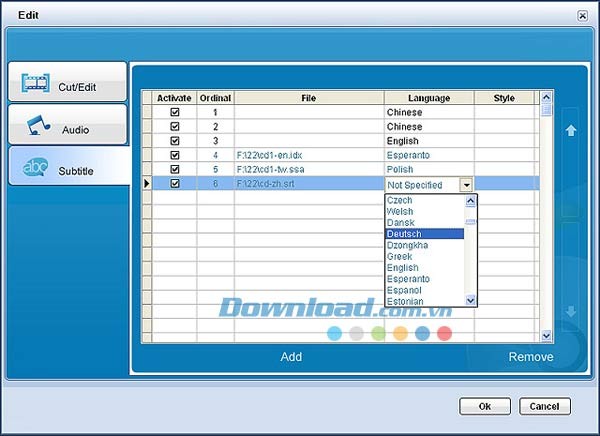This screenshot has width=600, height=436.
Task: Click language list scroll up arrow
Action: click(x=471, y=201)
